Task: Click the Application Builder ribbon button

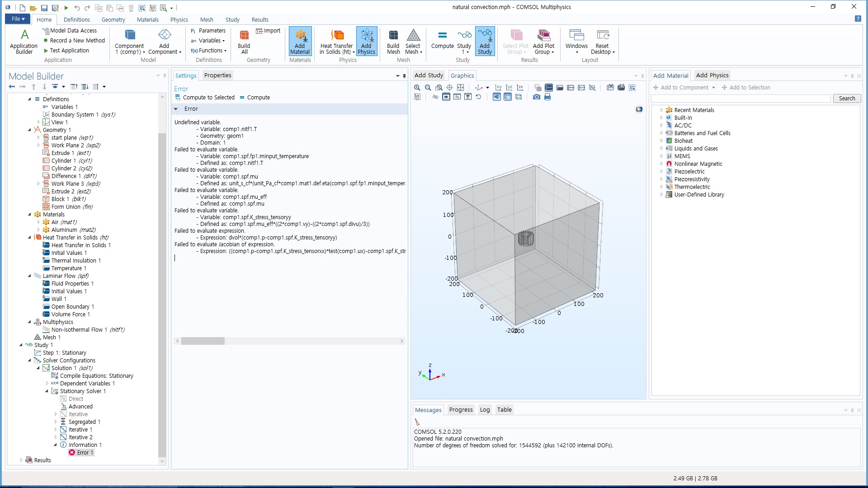Action: click(x=24, y=42)
